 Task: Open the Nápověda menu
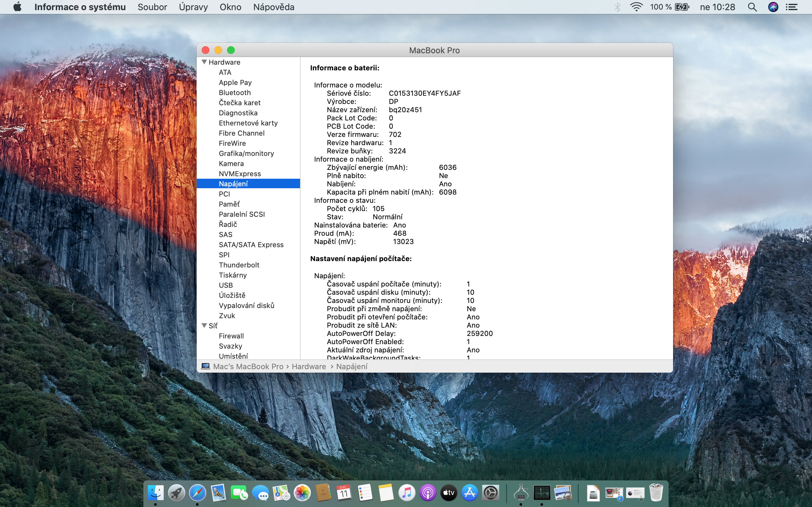[273, 7]
